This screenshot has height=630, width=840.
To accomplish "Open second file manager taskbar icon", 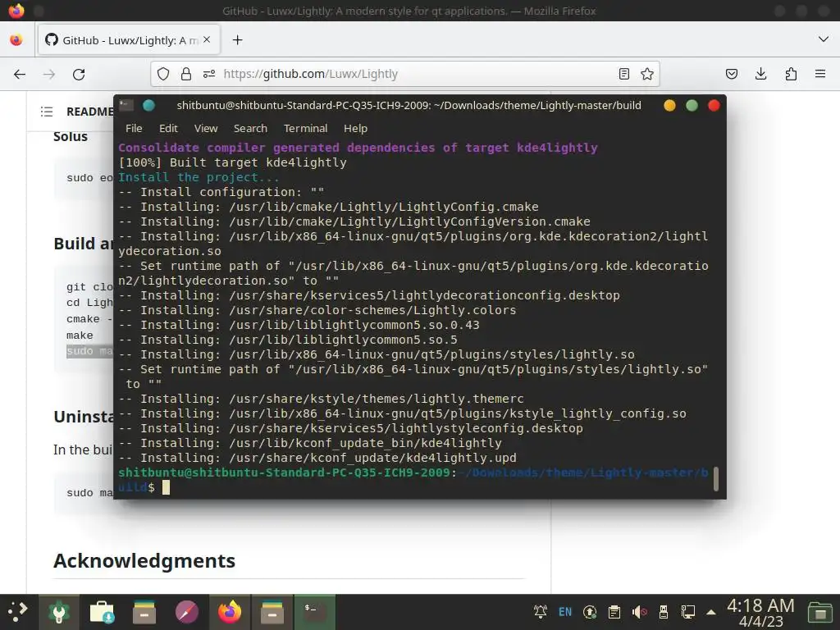I will 272,612.
